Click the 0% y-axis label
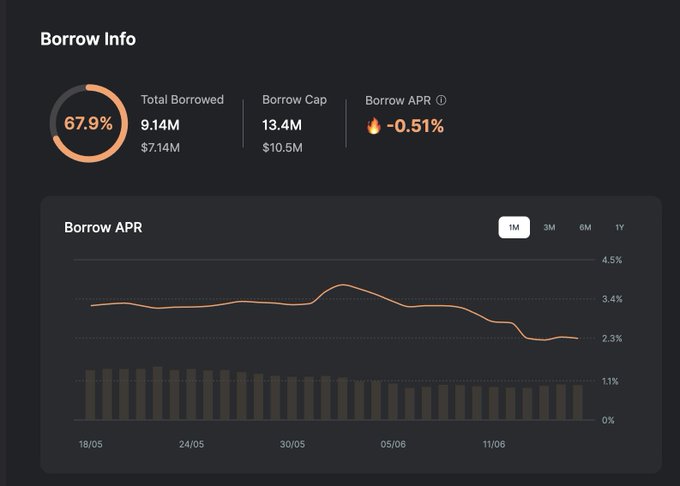The width and height of the screenshot is (680, 486). point(608,420)
